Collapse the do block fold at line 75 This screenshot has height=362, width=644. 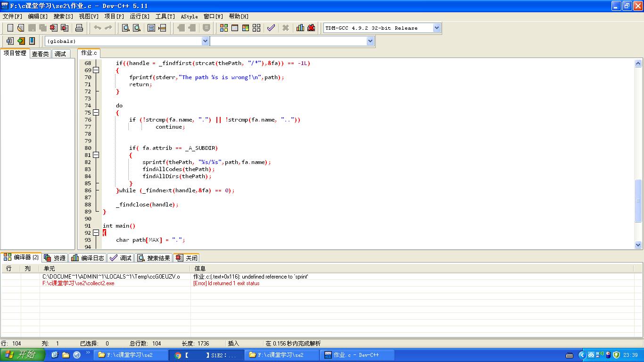click(x=96, y=113)
